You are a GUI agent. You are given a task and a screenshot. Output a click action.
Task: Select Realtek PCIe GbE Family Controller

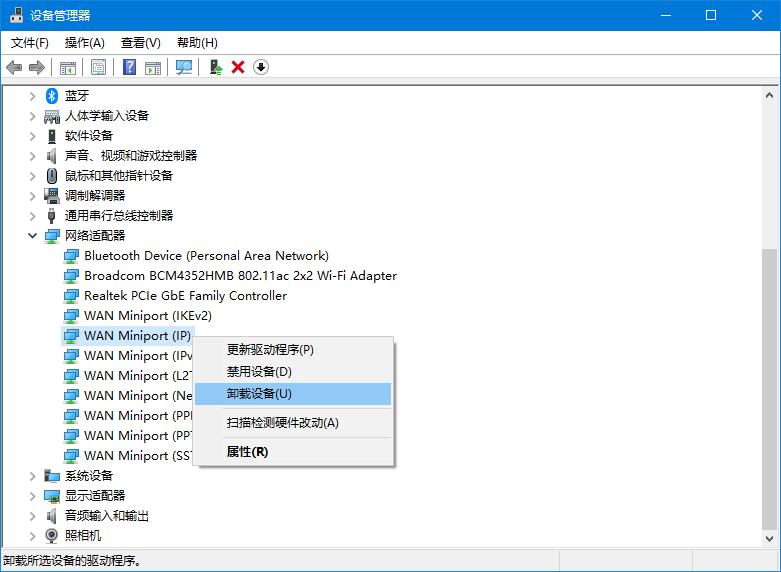(x=185, y=296)
